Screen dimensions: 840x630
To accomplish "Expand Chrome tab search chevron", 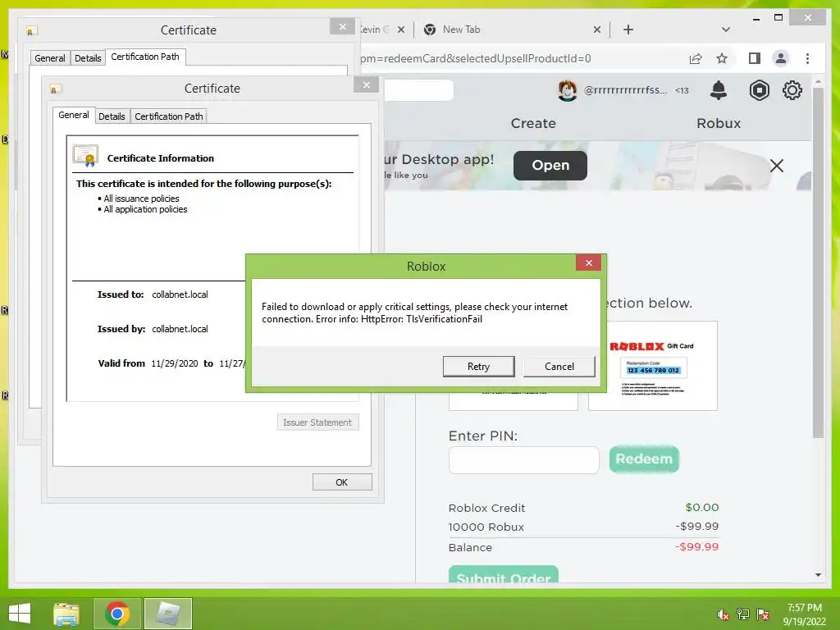I will [x=725, y=30].
